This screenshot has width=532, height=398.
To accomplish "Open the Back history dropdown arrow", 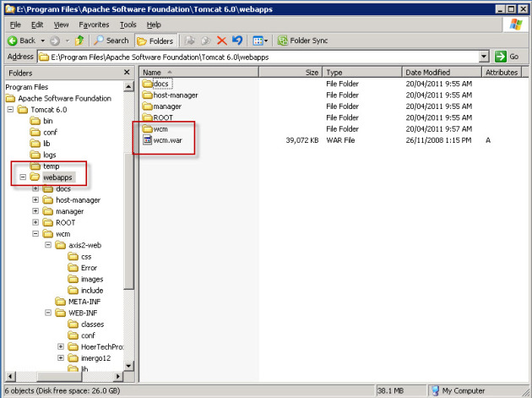I will [x=43, y=41].
